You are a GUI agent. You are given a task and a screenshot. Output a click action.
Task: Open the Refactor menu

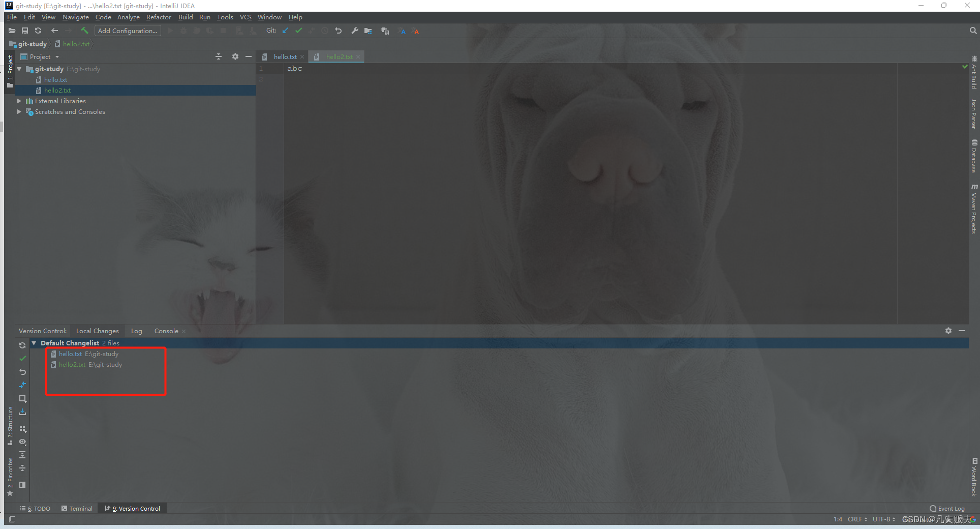[x=159, y=17]
